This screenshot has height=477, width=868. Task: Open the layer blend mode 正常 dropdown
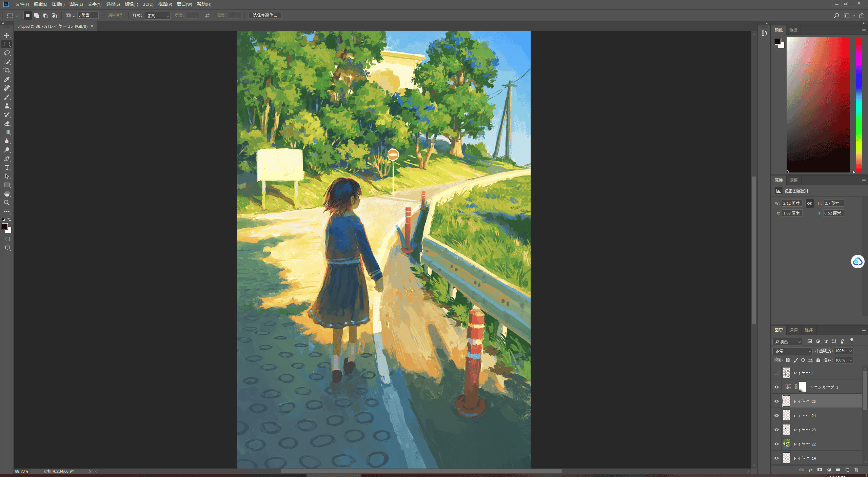[x=792, y=351]
